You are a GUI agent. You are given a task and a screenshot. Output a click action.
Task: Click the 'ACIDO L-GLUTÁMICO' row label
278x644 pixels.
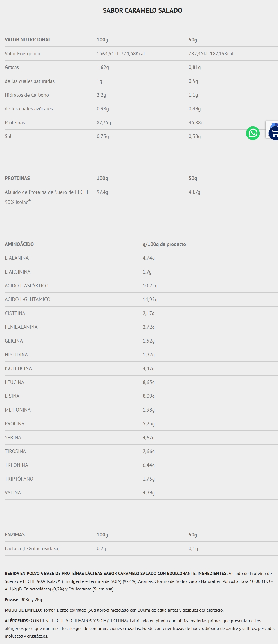[28, 299]
